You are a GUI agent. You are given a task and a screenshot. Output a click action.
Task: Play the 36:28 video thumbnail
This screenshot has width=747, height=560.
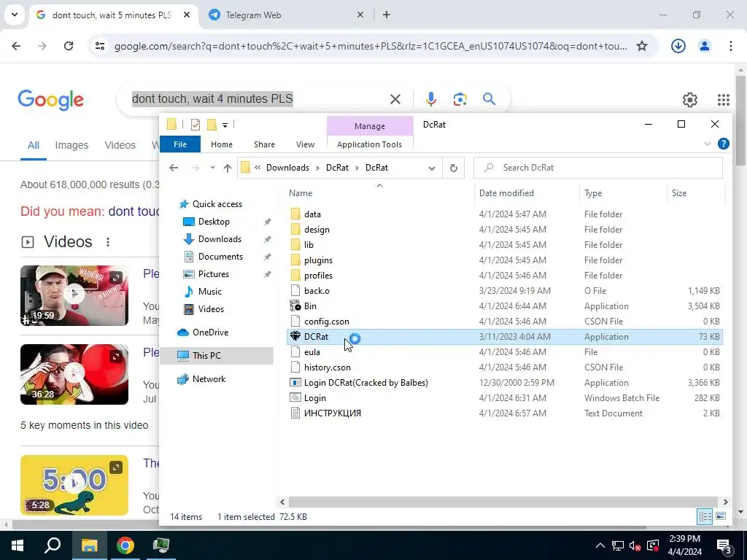(74, 374)
